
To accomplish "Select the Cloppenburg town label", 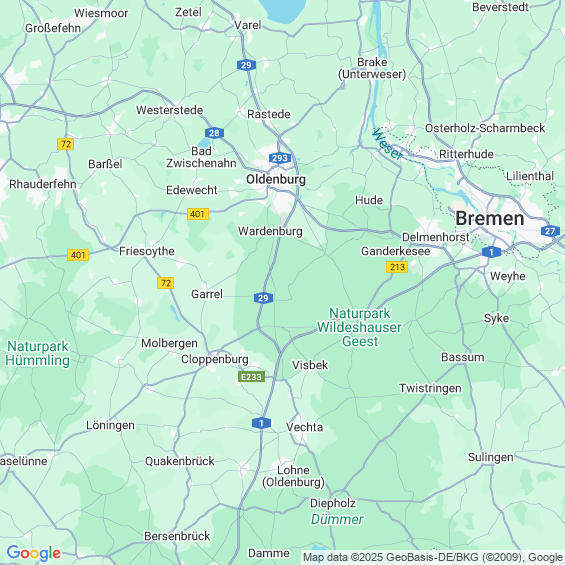I will click(x=215, y=359).
